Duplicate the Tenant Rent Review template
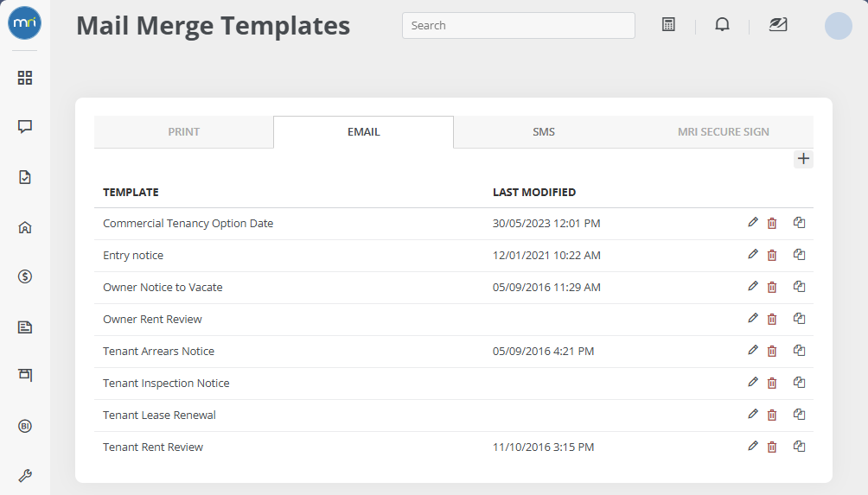The image size is (868, 495). click(799, 447)
